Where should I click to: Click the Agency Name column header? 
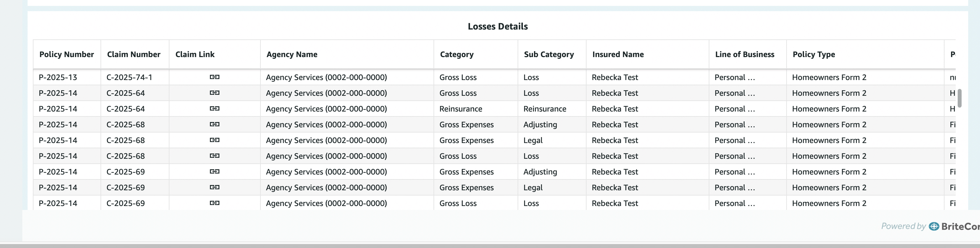pos(292,54)
